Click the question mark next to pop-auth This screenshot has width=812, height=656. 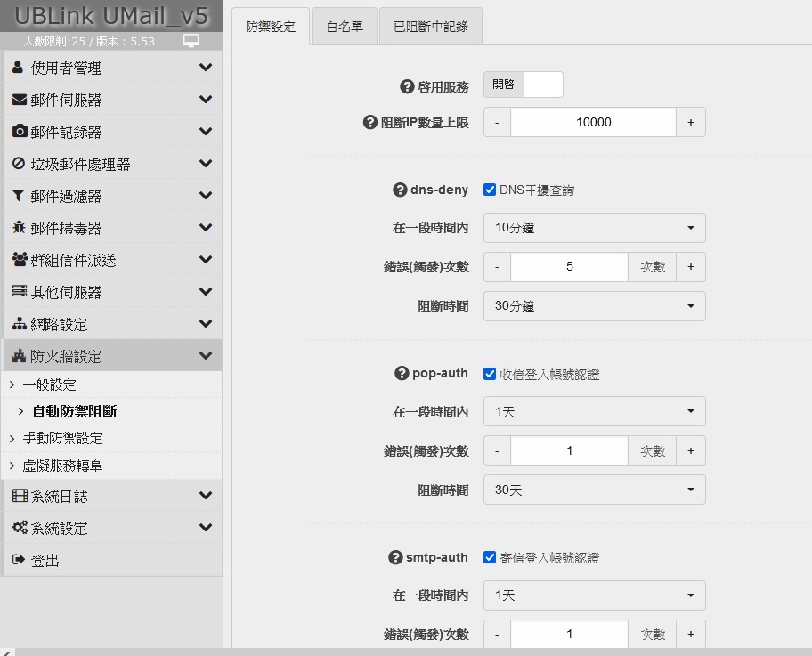[402, 374]
